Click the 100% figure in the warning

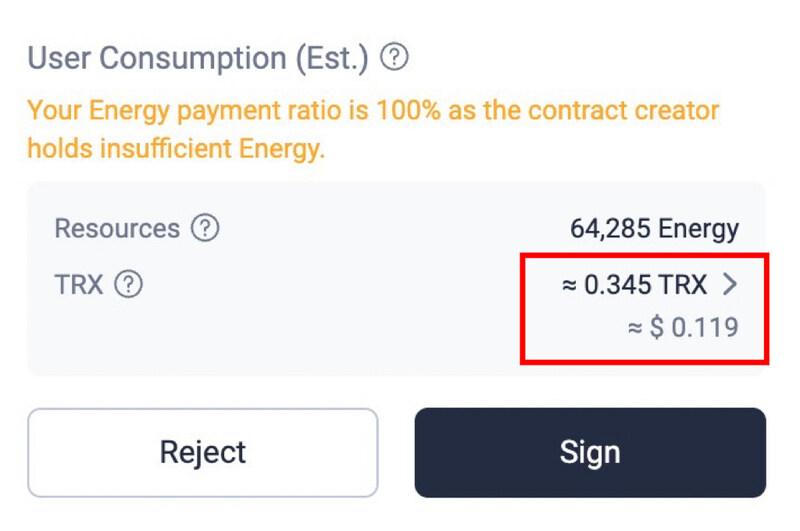pos(408,110)
